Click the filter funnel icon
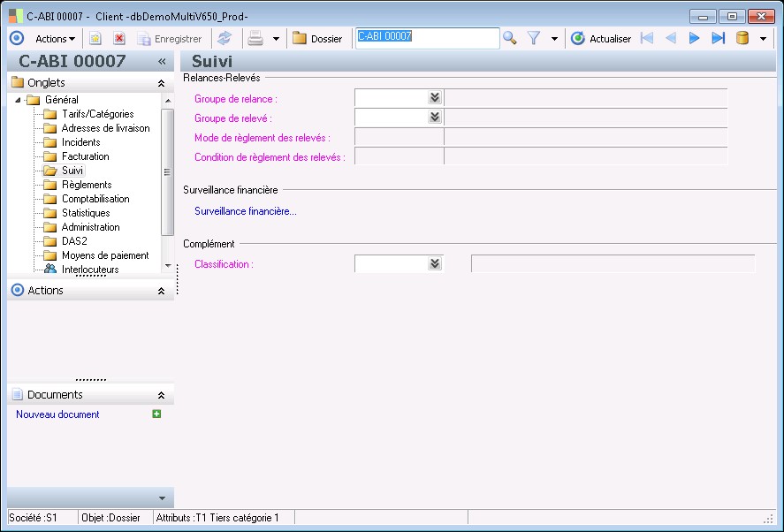The image size is (784, 532). tap(534, 39)
